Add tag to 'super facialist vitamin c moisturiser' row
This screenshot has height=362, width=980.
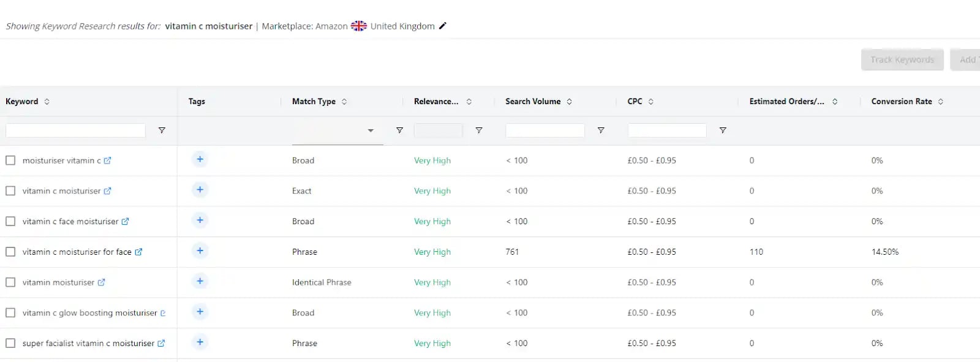pos(200,342)
